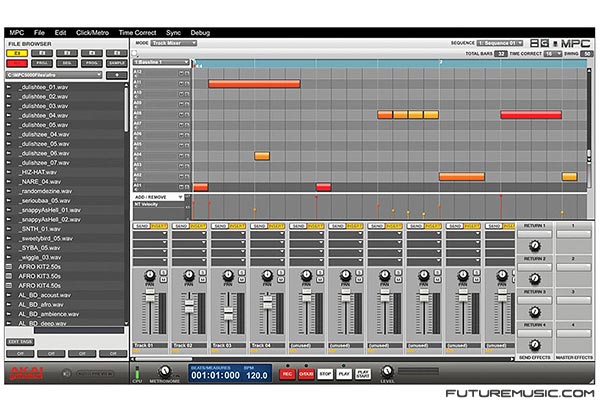This screenshot has height=416, width=600.
Task: Open the Time Correct menu
Action: pos(137,33)
